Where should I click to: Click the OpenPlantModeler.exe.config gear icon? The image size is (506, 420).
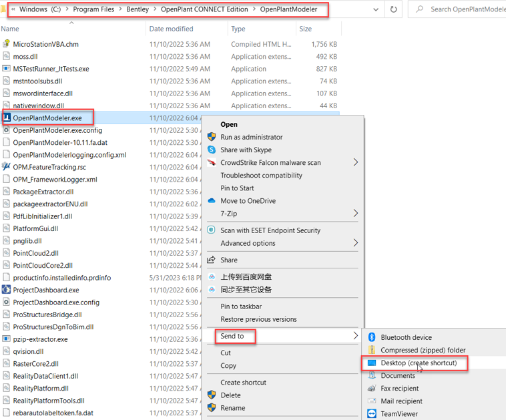click(6, 130)
